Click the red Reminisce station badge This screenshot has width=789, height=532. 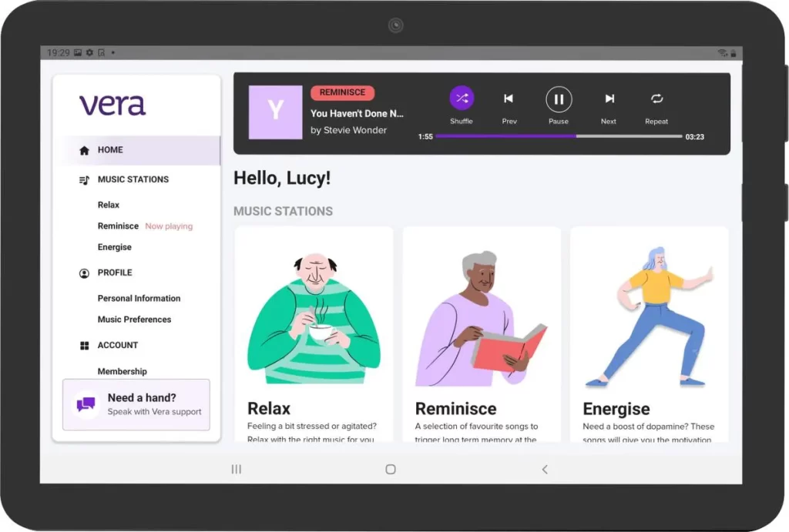tap(342, 92)
